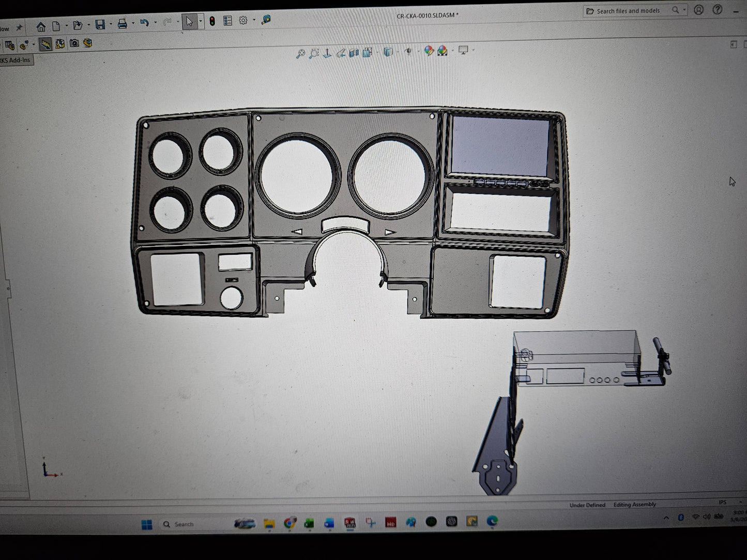Expand the dropdown arrow next to Save
This screenshot has height=560, width=747.
pyautogui.click(x=111, y=24)
